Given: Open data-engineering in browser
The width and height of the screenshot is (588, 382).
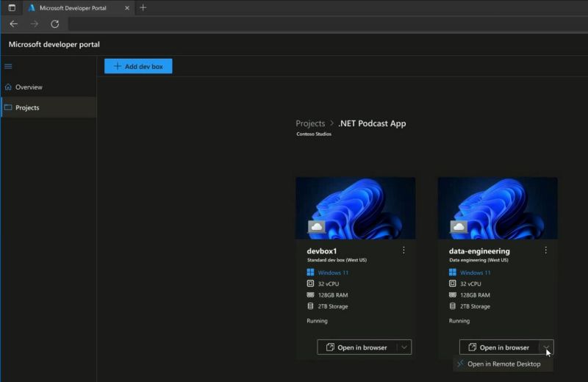Looking at the screenshot, I should 499,347.
